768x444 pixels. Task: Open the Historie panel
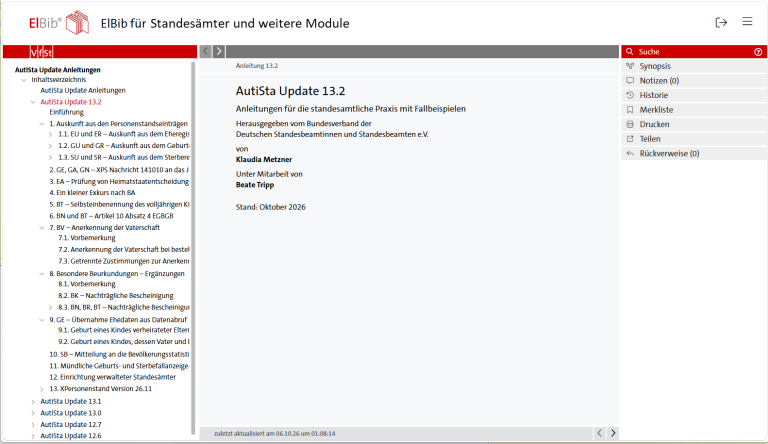694,95
